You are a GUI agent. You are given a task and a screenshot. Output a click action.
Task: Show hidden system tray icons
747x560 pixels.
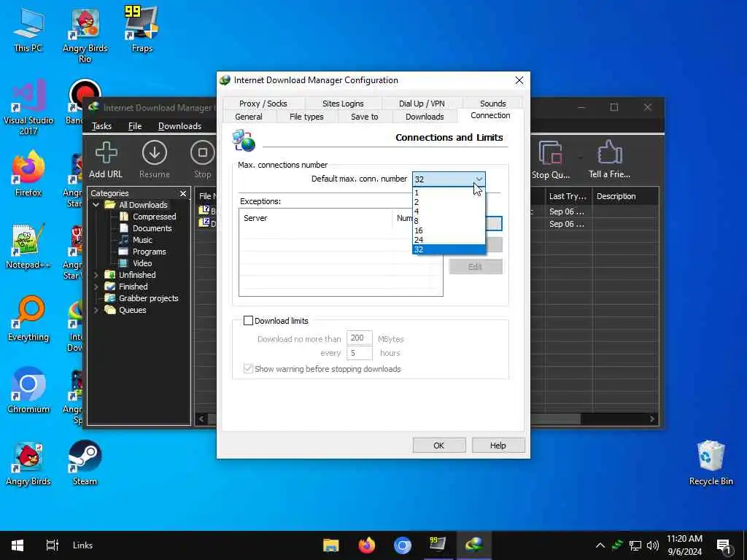point(600,545)
